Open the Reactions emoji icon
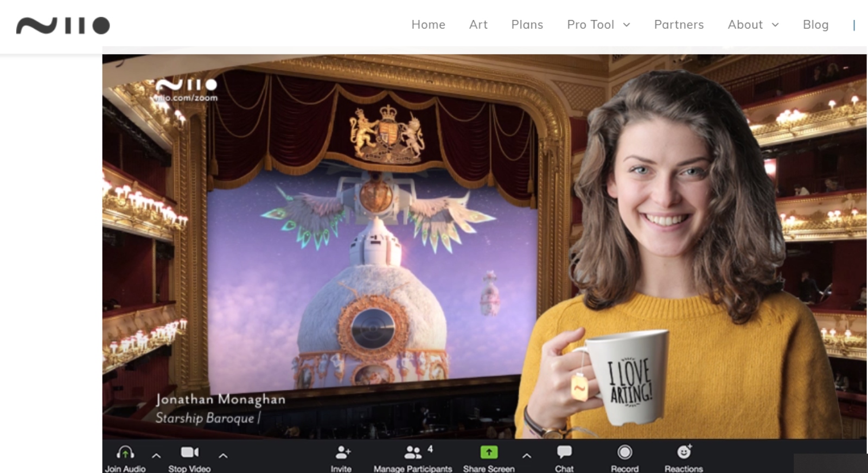868x473 pixels. coord(684,452)
